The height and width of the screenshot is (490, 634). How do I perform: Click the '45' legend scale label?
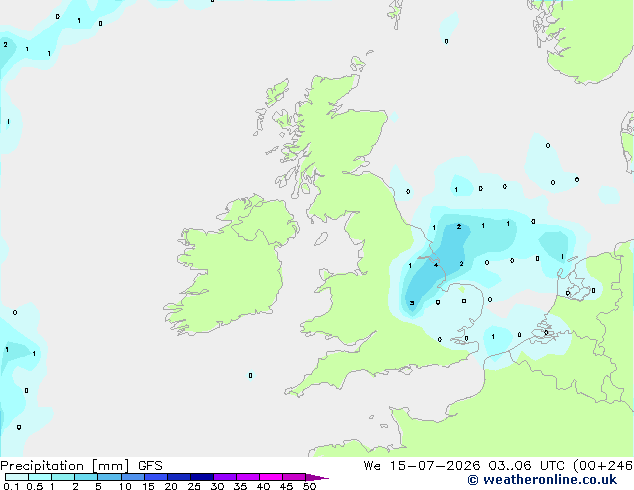point(286,486)
